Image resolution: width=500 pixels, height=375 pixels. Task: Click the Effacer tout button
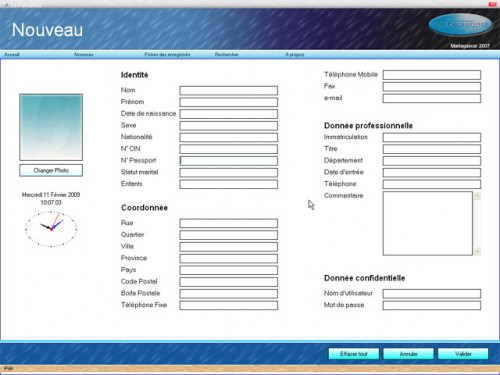pyautogui.click(x=354, y=354)
